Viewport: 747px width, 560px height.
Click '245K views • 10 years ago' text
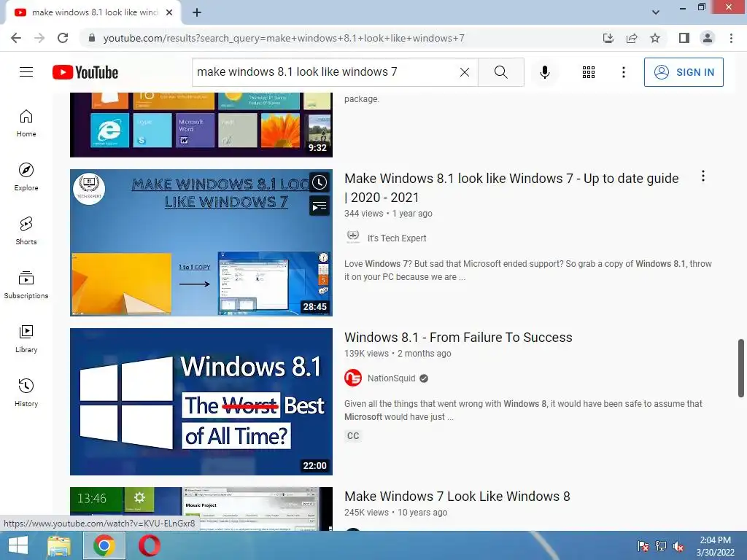pyautogui.click(x=396, y=513)
